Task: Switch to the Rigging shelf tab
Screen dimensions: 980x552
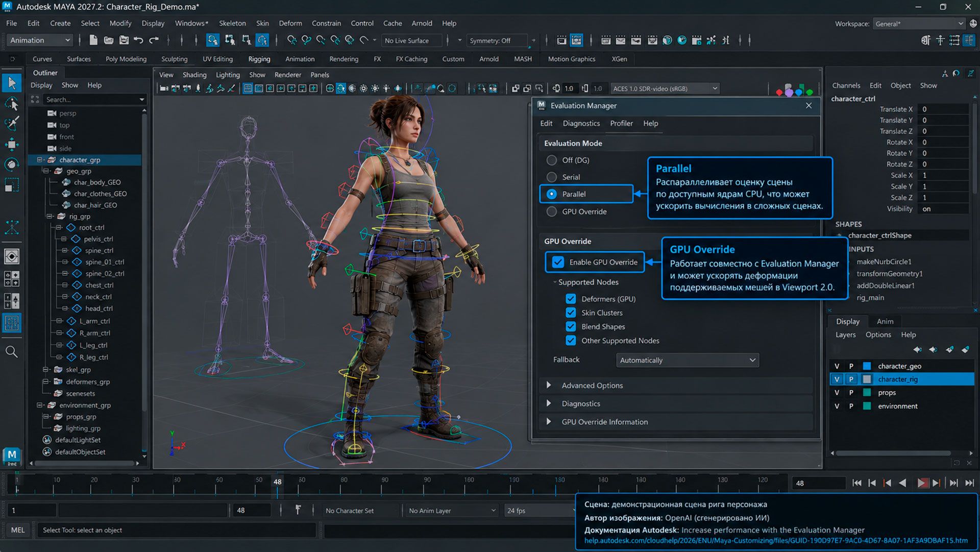Action: [259, 59]
